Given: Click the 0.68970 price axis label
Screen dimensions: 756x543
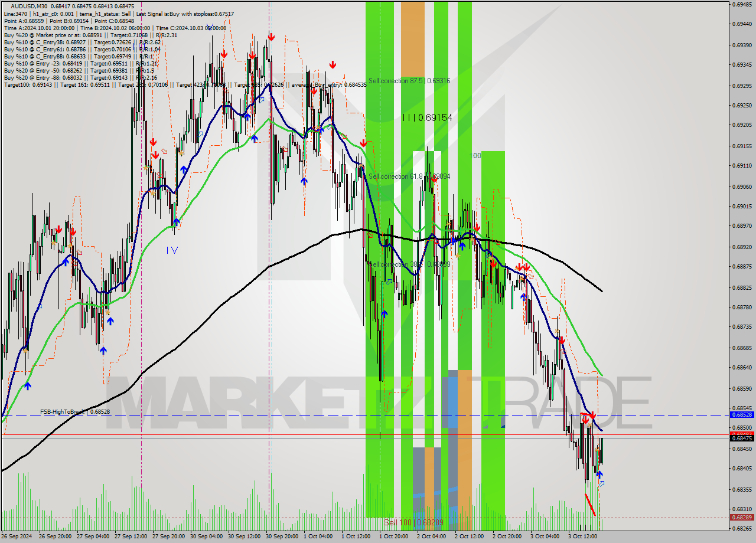Looking at the screenshot, I should click(742, 226).
